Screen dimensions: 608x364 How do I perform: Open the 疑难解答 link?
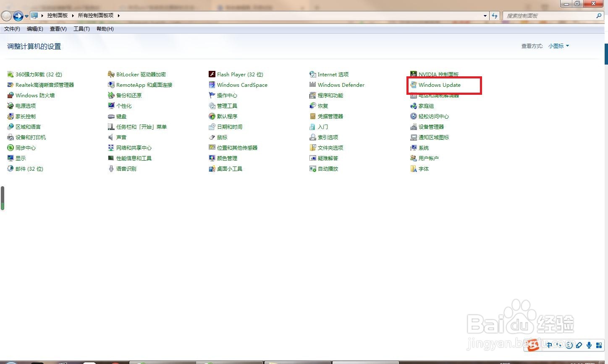[328, 158]
